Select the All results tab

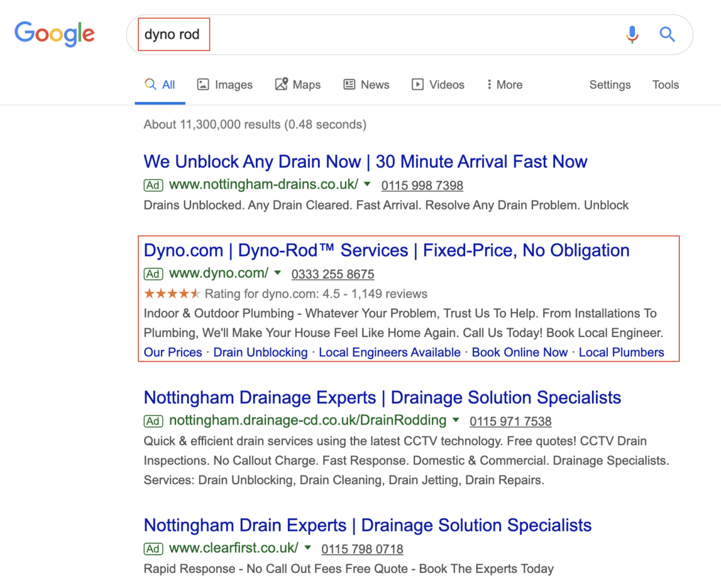click(160, 85)
